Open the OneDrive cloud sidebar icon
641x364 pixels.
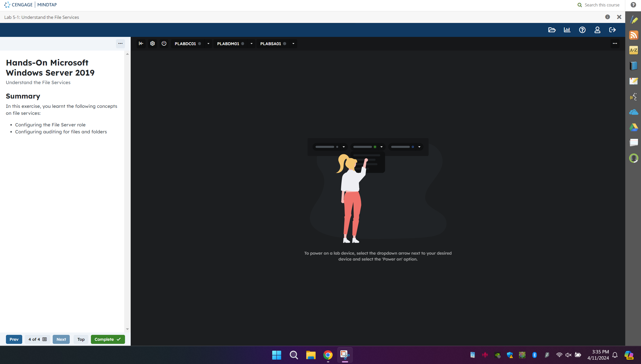[634, 112]
